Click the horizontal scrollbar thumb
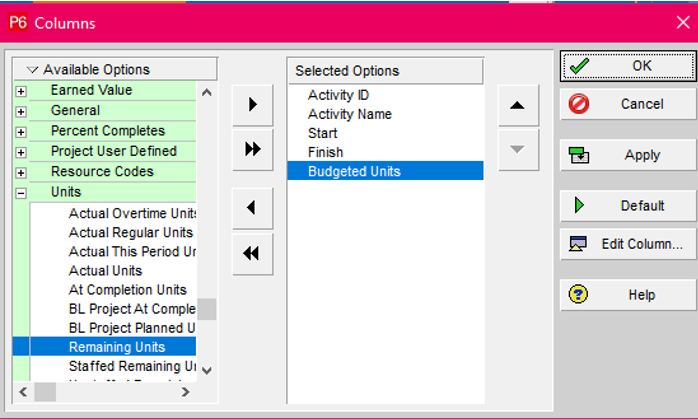The width and height of the screenshot is (698, 420). pyautogui.click(x=45, y=392)
